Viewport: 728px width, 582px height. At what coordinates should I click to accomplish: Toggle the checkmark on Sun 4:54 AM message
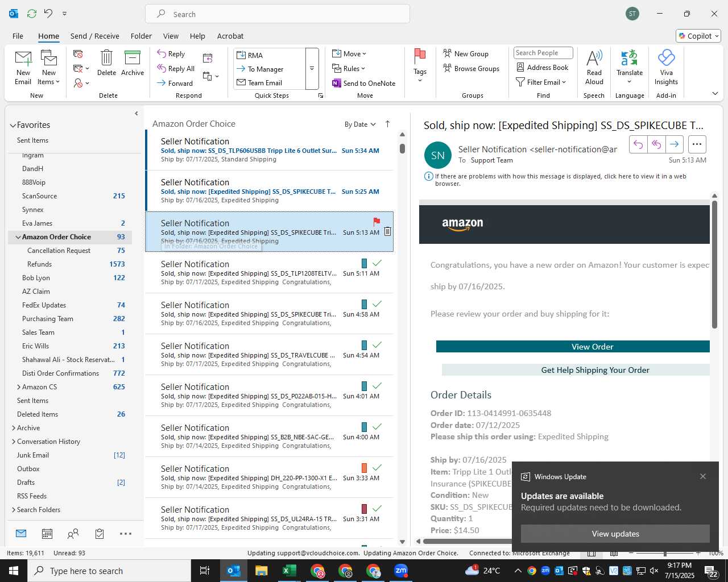pos(377,345)
